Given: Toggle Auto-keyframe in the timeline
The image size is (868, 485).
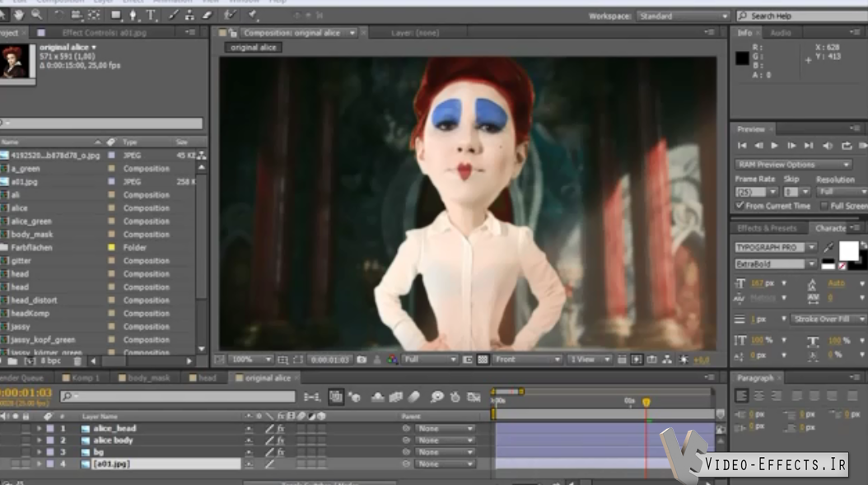Looking at the screenshot, I should (455, 397).
